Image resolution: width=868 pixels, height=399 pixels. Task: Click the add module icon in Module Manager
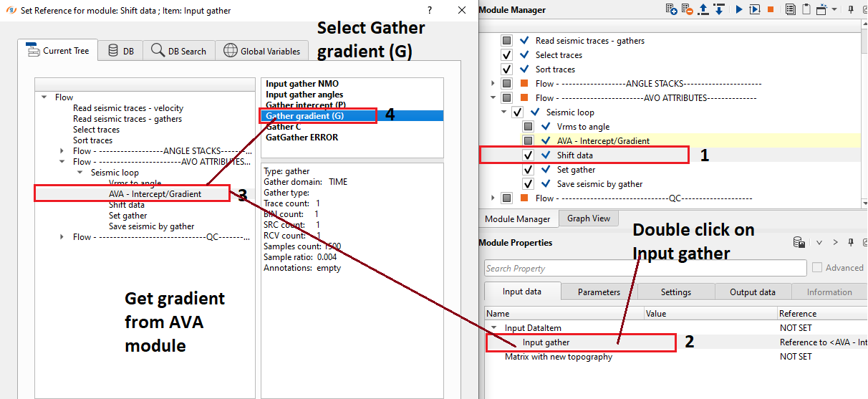click(x=671, y=9)
